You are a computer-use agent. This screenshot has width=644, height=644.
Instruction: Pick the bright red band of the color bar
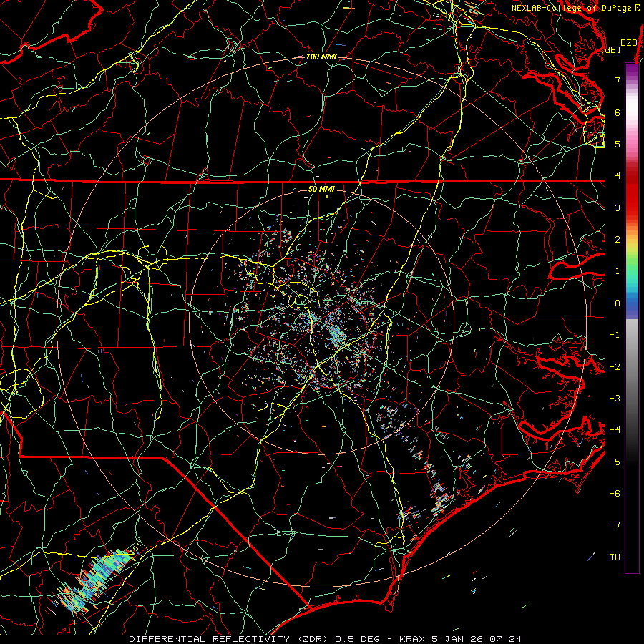point(632,197)
